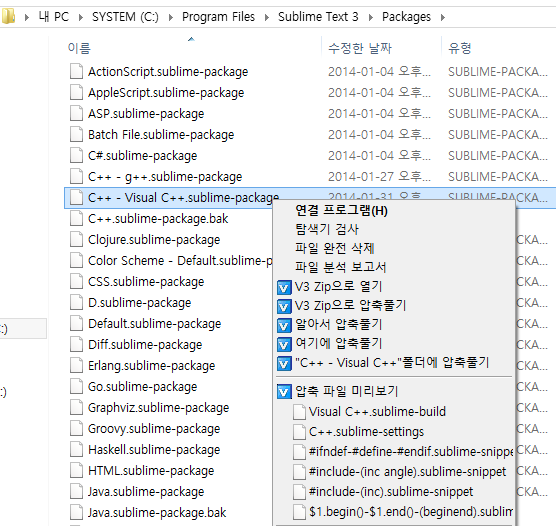This screenshot has width=556, height=526.
Task: Click V3 icon beside 압축 파일 미리보기
Action: 284,392
